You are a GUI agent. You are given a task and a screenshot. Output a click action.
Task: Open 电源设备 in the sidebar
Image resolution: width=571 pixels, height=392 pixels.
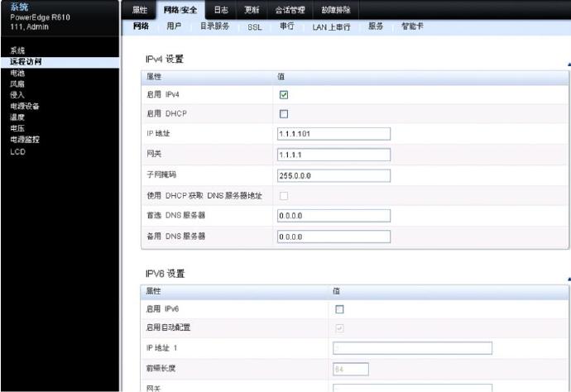pos(25,107)
